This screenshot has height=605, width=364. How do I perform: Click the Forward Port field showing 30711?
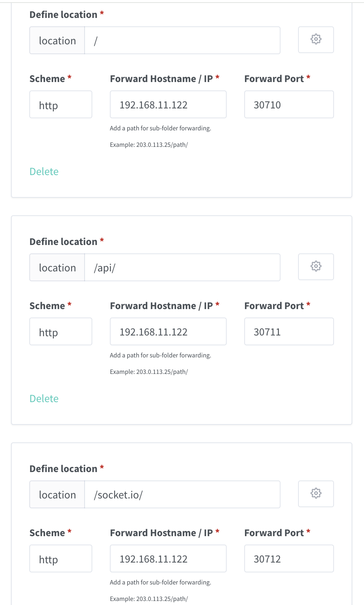pos(289,331)
